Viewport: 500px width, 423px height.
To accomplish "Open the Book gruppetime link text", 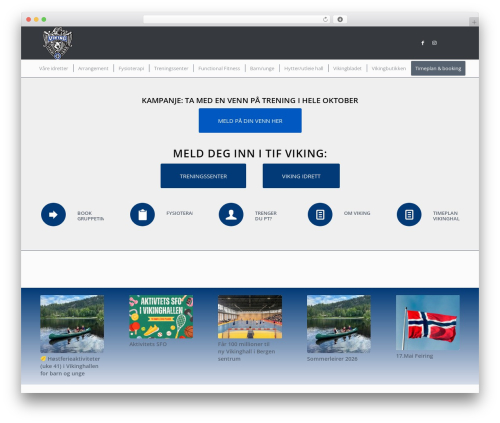I will click(x=91, y=216).
